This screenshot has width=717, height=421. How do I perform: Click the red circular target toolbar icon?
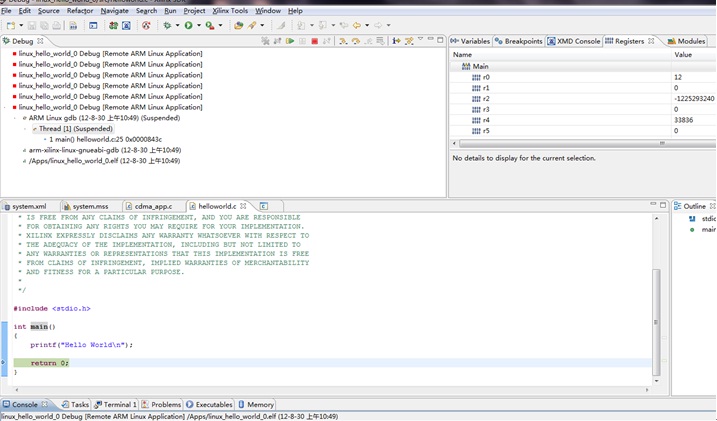coord(146,26)
